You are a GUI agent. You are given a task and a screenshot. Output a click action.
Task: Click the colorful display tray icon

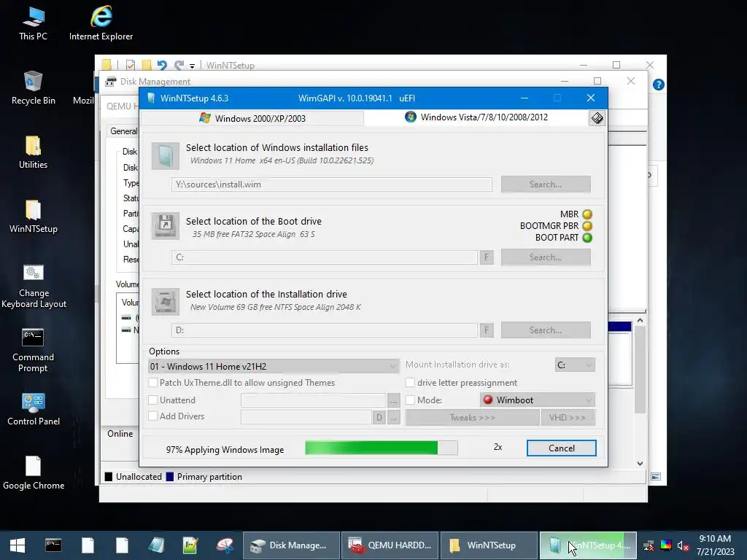(x=665, y=545)
